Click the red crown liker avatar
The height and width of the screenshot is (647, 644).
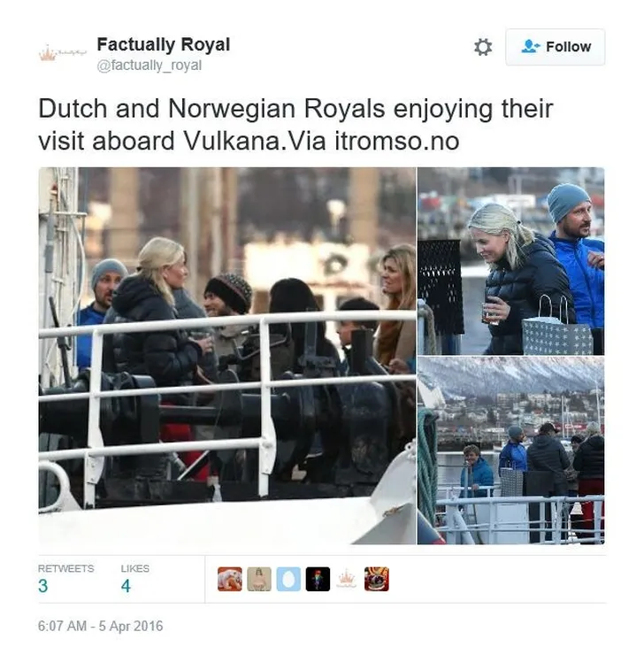377,580
